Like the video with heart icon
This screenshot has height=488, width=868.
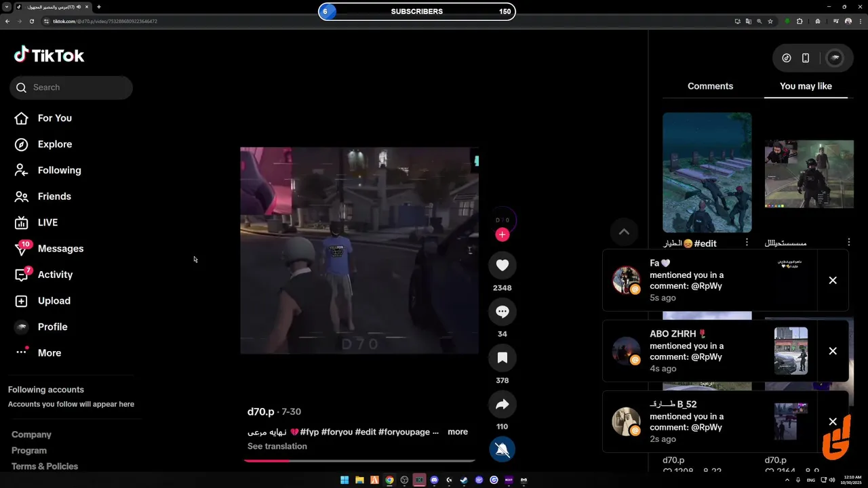point(502,265)
